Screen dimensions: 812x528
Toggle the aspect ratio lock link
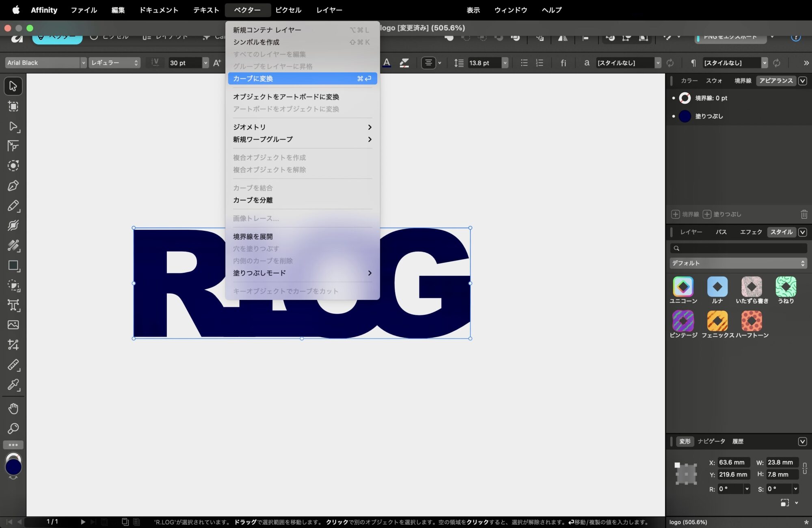click(805, 468)
